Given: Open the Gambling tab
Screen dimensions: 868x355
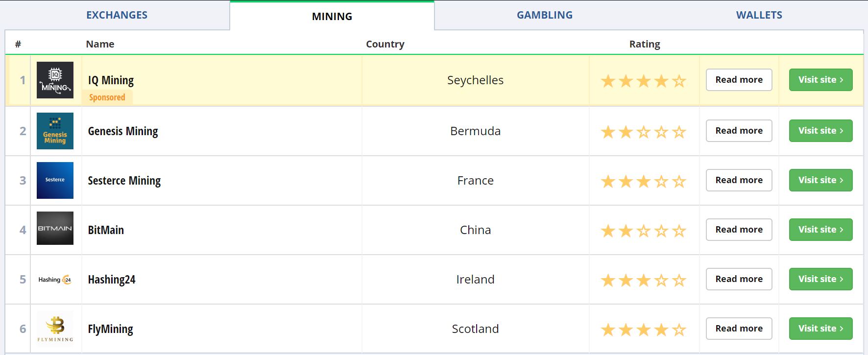Looking at the screenshot, I should [x=544, y=15].
